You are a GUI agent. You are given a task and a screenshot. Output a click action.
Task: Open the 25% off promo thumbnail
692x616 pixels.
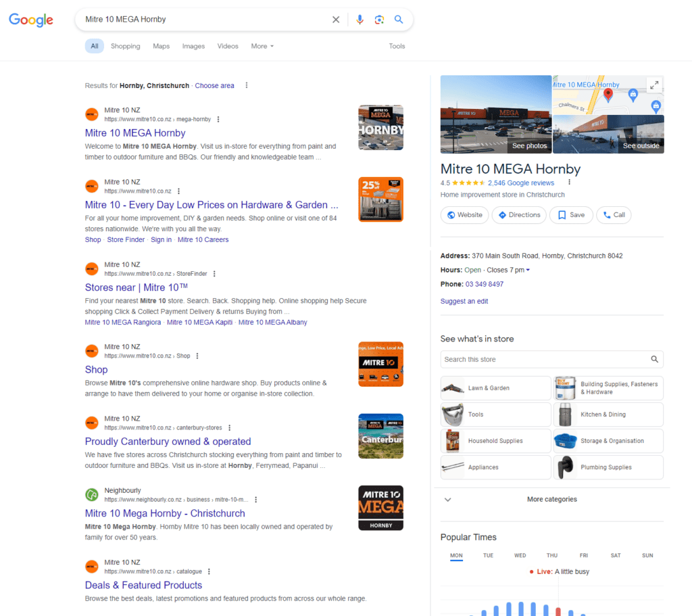coord(381,199)
